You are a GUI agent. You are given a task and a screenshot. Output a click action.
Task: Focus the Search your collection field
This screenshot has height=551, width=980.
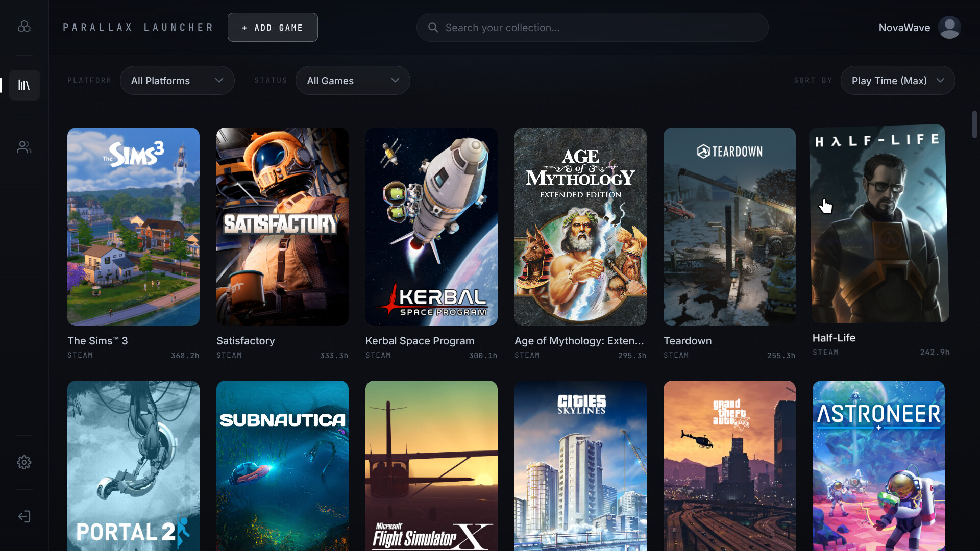point(592,28)
